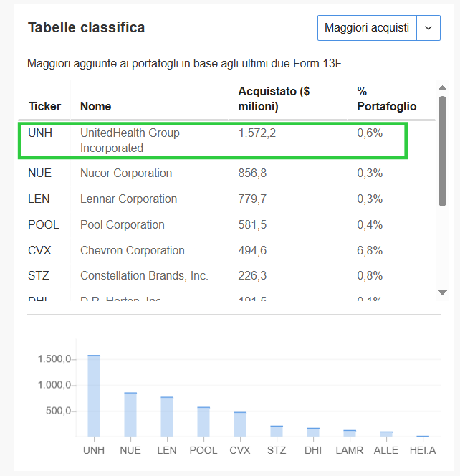The image size is (460, 476).
Task: Click the NUE bar in chart
Action: click(x=130, y=414)
